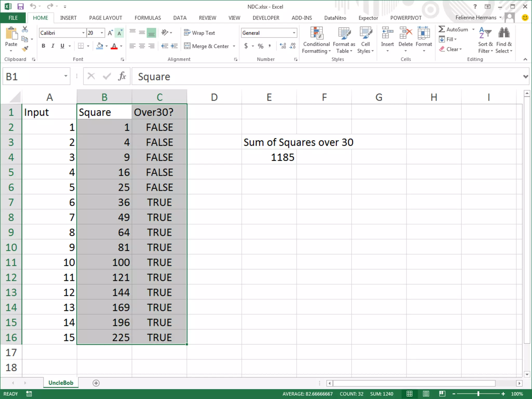Open the POWERPIVOT tab
This screenshot has width=532, height=399.
(406, 18)
